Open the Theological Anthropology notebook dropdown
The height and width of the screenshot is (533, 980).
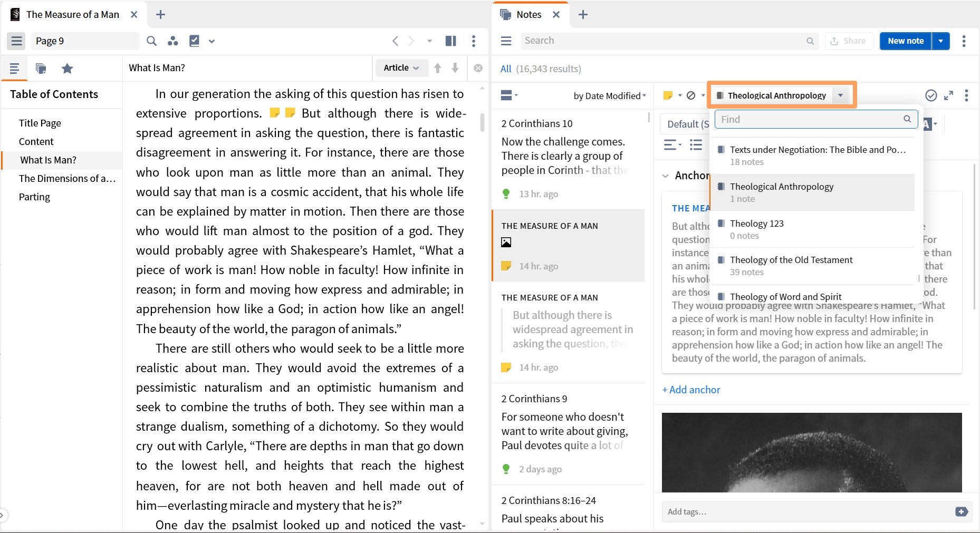tap(840, 95)
